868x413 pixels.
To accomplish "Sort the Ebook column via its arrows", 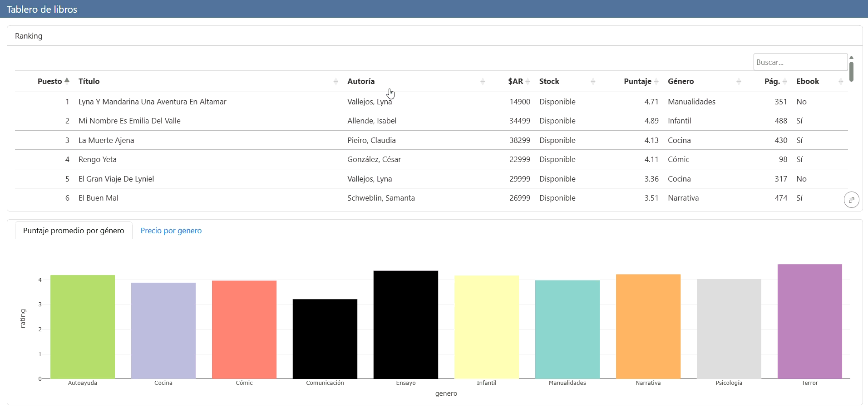I will tap(840, 81).
